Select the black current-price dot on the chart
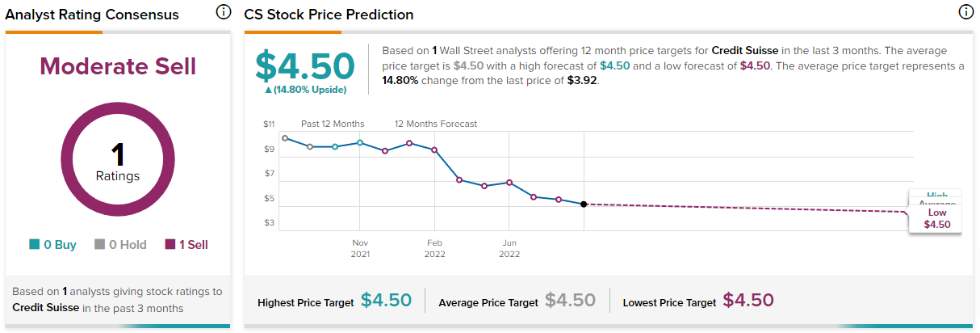 point(584,204)
